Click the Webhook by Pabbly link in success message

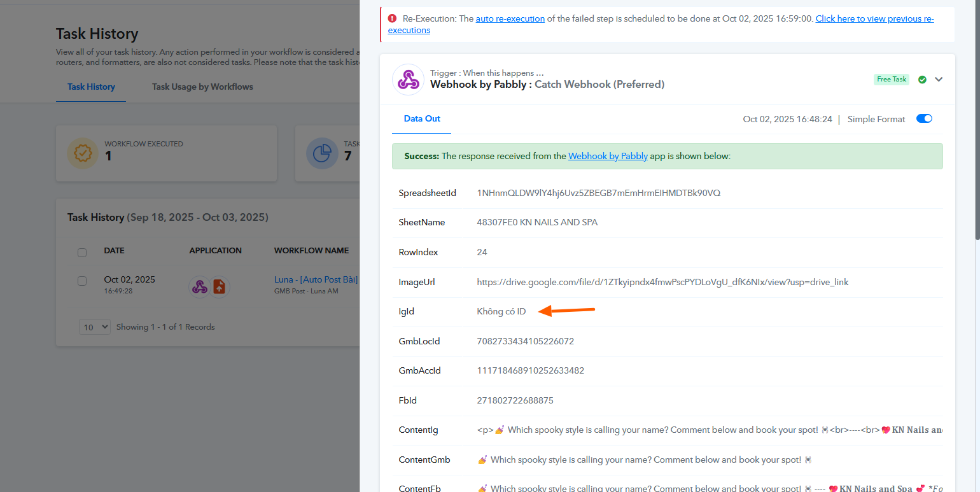click(x=608, y=156)
